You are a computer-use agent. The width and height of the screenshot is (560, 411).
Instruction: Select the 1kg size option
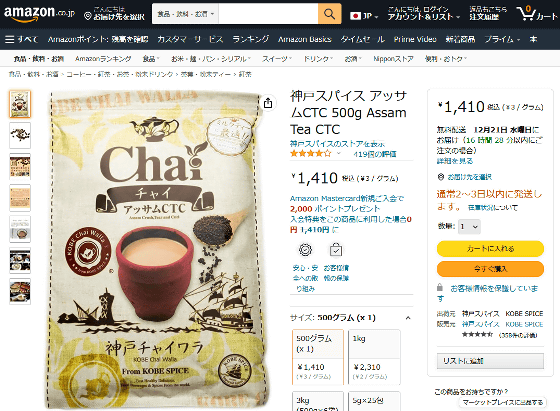[374, 357]
